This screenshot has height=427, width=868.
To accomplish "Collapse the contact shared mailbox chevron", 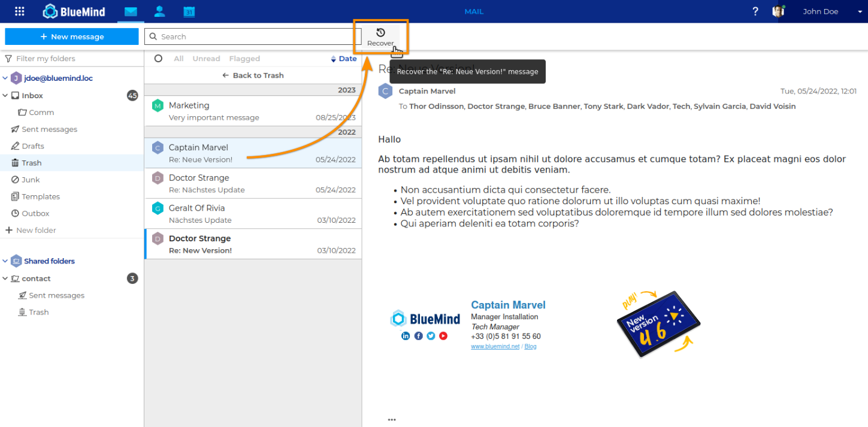I will coord(5,278).
